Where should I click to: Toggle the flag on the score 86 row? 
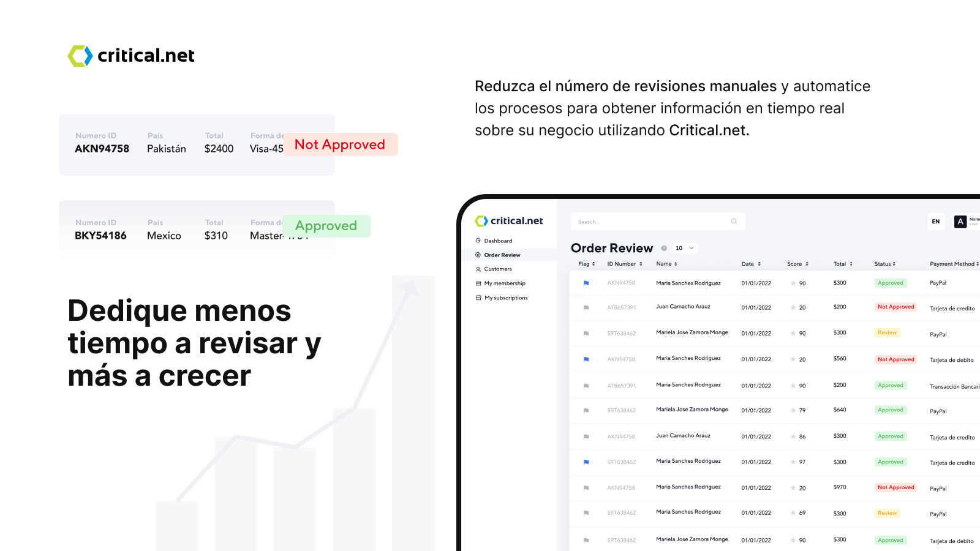click(x=586, y=437)
